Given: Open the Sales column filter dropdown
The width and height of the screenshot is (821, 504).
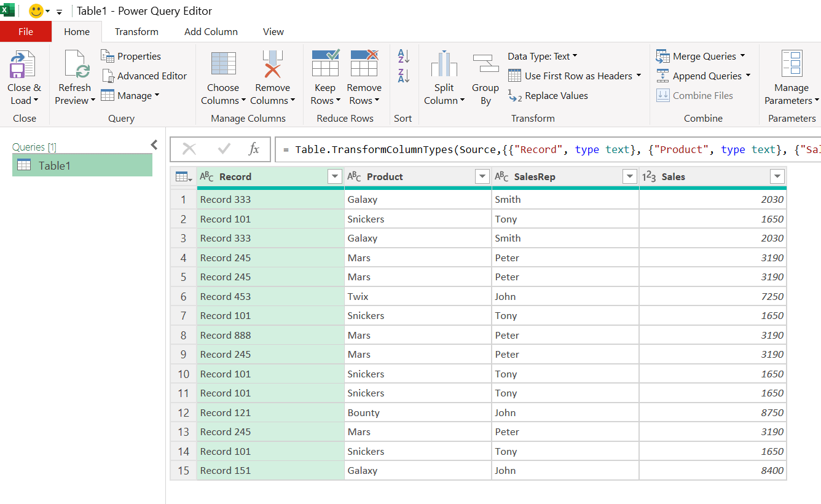Looking at the screenshot, I should tap(777, 177).
